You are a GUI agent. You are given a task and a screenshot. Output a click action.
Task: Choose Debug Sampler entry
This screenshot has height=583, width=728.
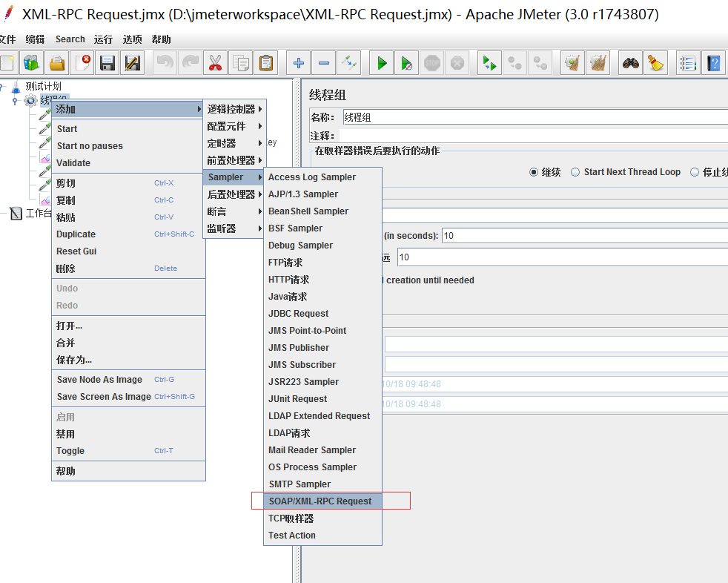pos(322,246)
